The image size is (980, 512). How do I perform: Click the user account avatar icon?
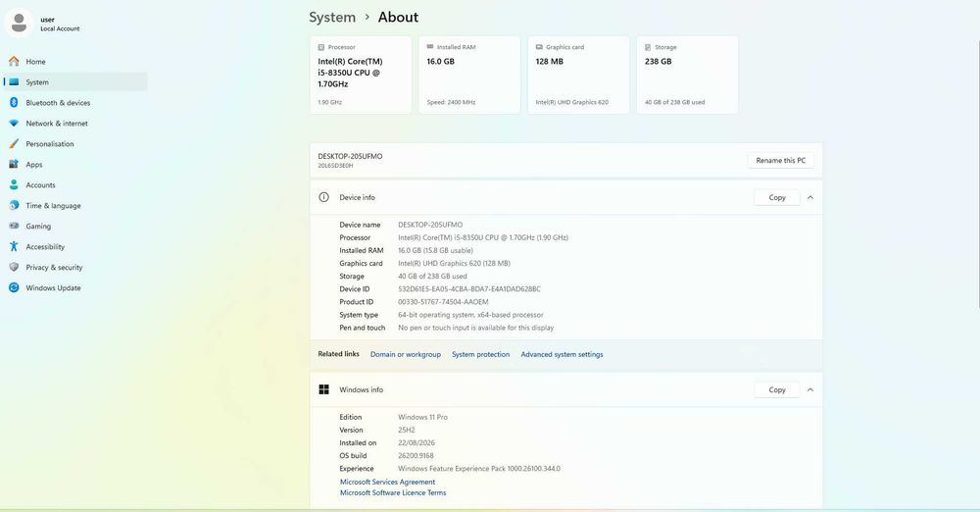click(x=19, y=24)
